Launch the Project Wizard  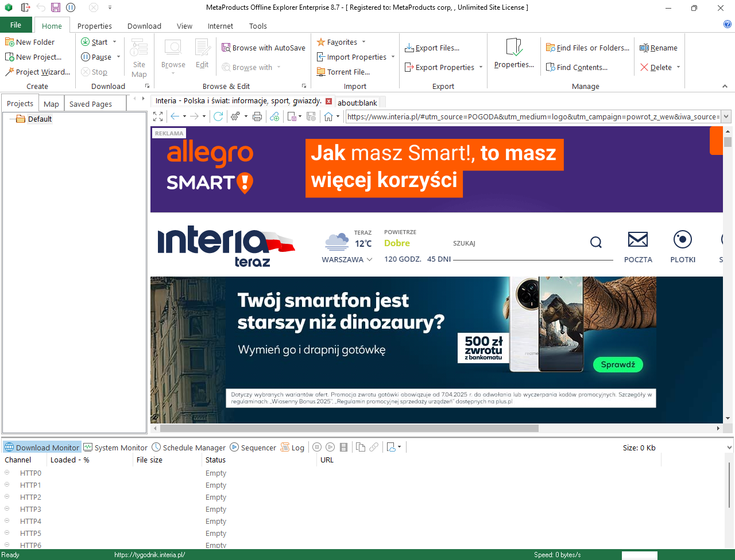[38, 72]
